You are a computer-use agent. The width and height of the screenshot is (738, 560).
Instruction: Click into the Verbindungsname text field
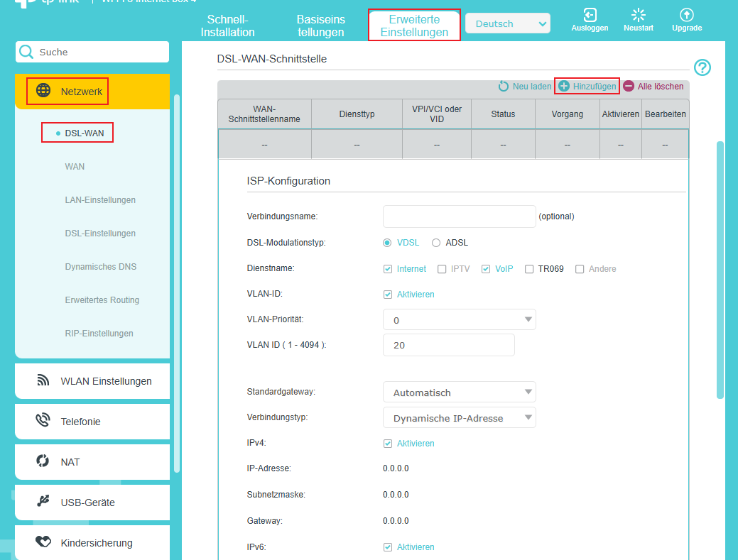459,216
